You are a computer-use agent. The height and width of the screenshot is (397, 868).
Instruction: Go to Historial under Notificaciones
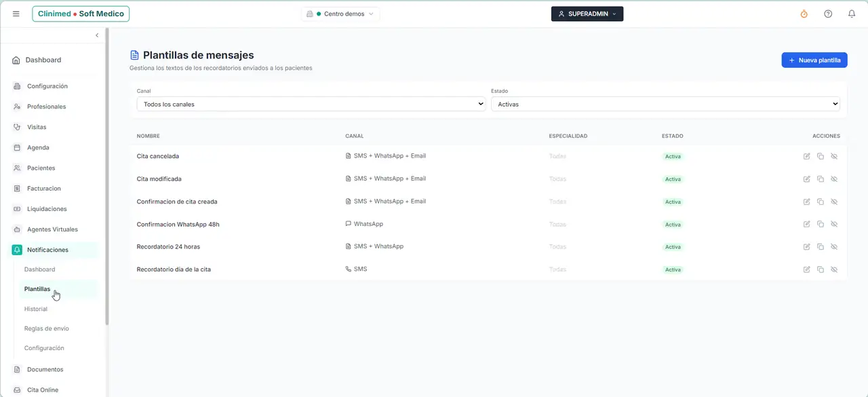click(x=36, y=309)
